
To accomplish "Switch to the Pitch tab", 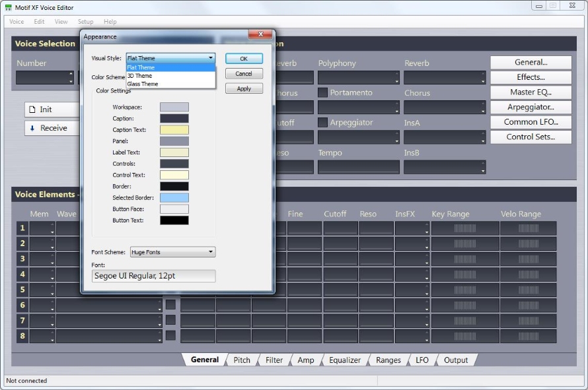I will click(242, 360).
